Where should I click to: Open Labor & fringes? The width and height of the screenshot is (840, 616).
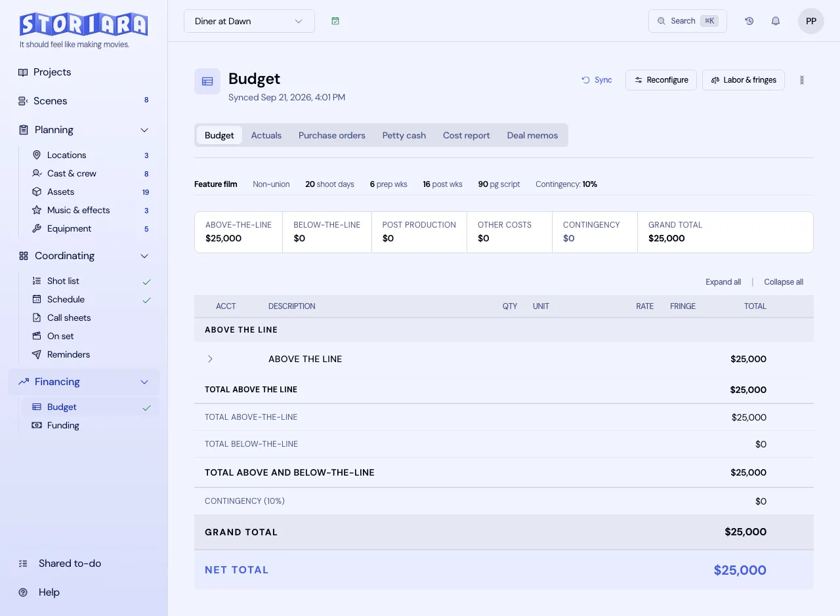[x=744, y=80]
